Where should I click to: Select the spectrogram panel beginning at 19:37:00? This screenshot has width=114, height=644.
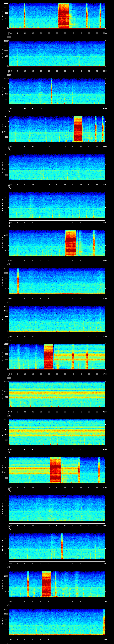coord(57,16)
